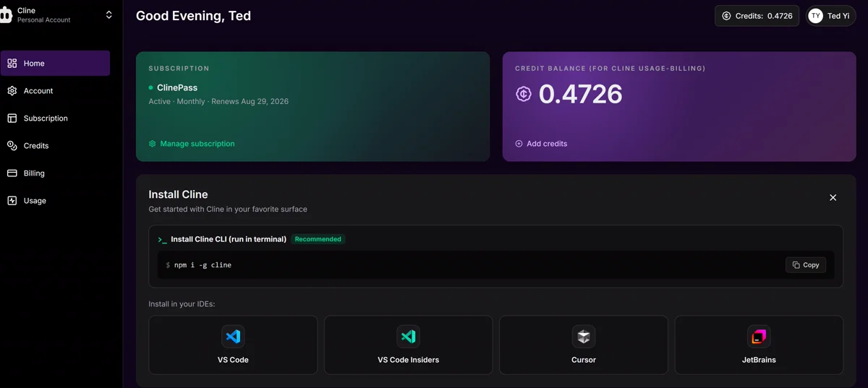Click the blue VS Code logo icon
The height and width of the screenshot is (388, 868).
[233, 336]
